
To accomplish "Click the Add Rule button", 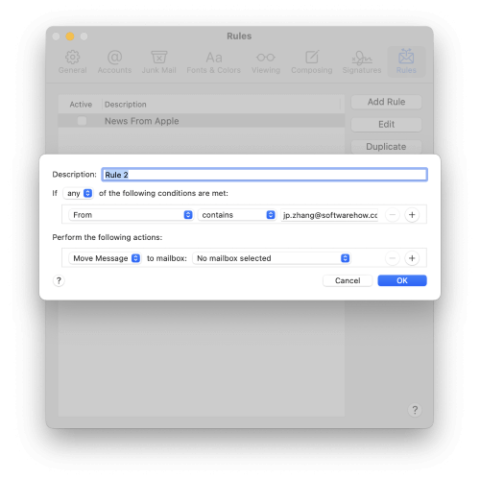I will (x=386, y=102).
